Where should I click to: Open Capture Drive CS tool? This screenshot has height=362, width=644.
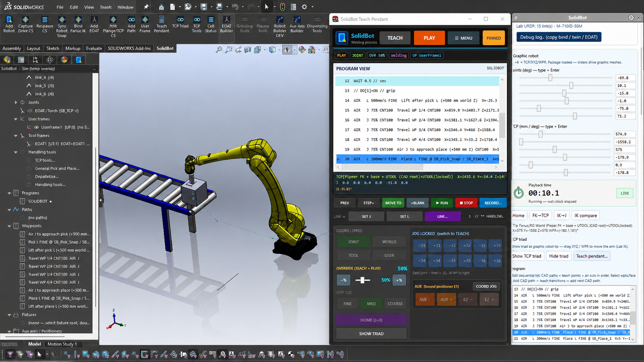coord(25,24)
